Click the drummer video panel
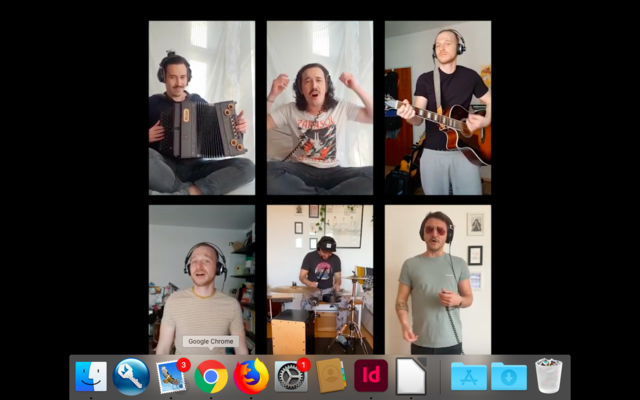 [x=319, y=278]
